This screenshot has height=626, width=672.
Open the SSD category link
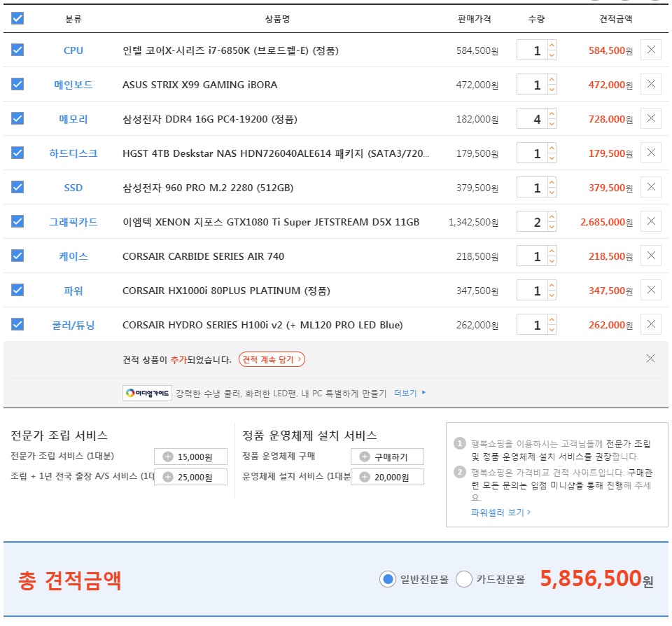point(73,188)
